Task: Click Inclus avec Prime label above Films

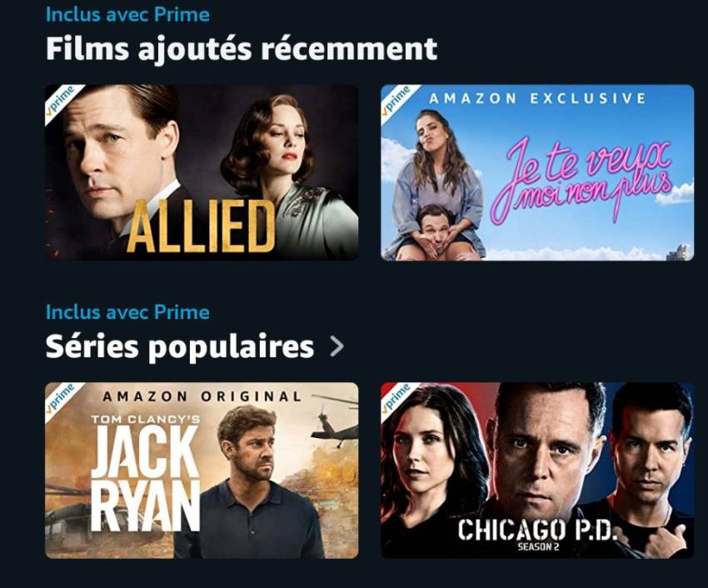Action: coord(127,14)
